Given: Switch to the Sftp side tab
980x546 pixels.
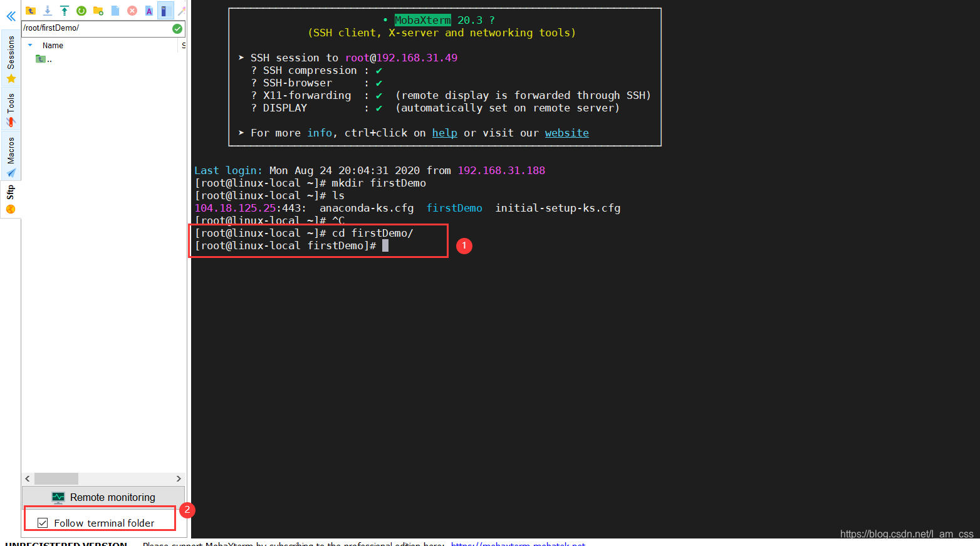Looking at the screenshot, I should [x=11, y=199].
